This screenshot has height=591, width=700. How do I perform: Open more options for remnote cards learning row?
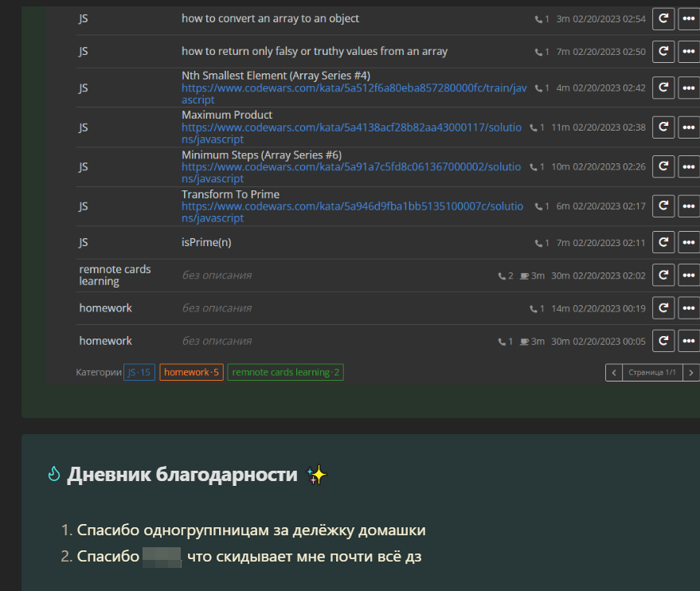(x=689, y=276)
